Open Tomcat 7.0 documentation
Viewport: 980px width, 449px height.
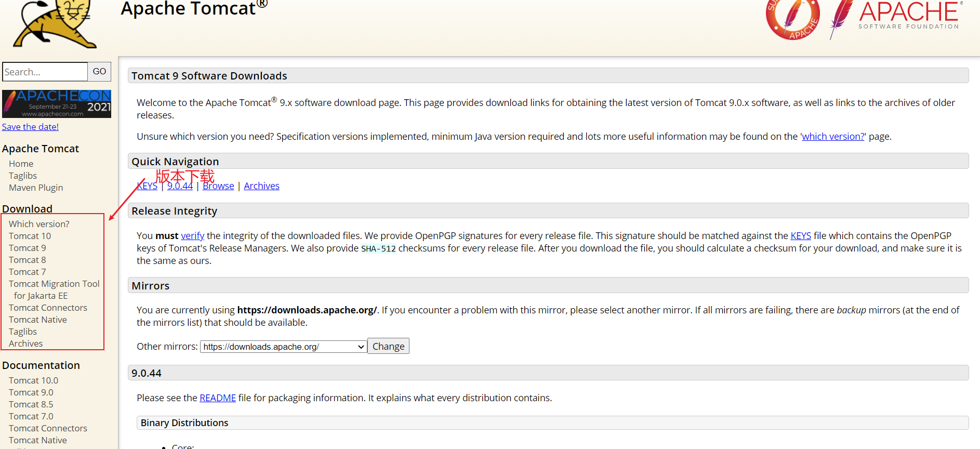pos(31,416)
